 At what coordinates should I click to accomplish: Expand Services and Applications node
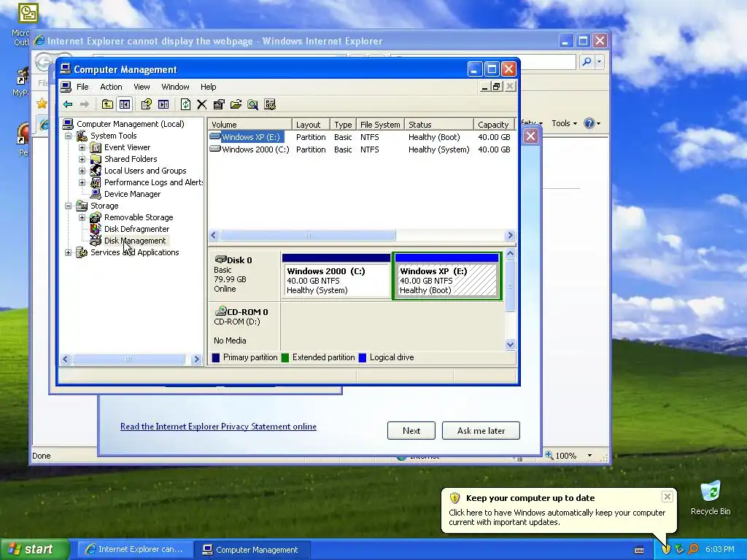(x=68, y=252)
